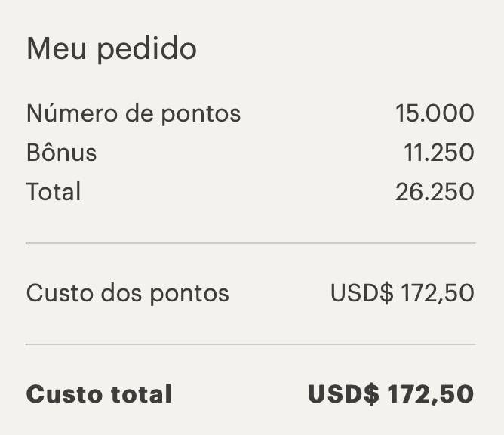Click the word total in Custo total
Viewport: 504px width, 435px height.
pyautogui.click(x=141, y=393)
